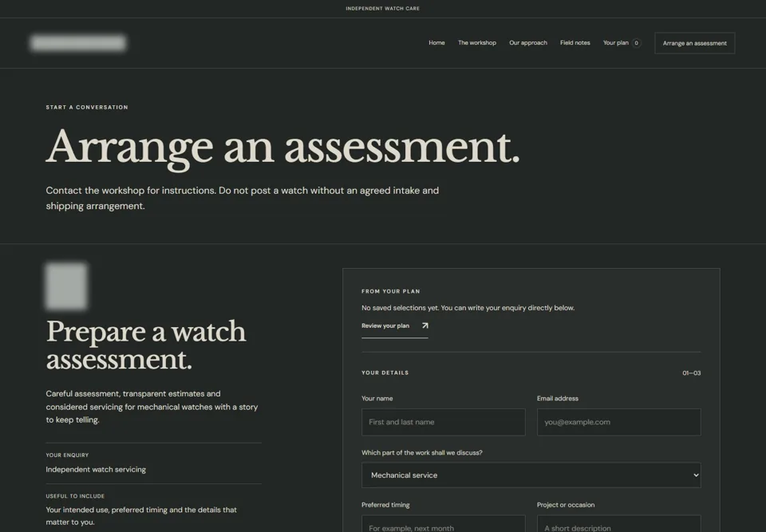The height and width of the screenshot is (532, 766).
Task: Focus the Your name input field
Action: 443,422
